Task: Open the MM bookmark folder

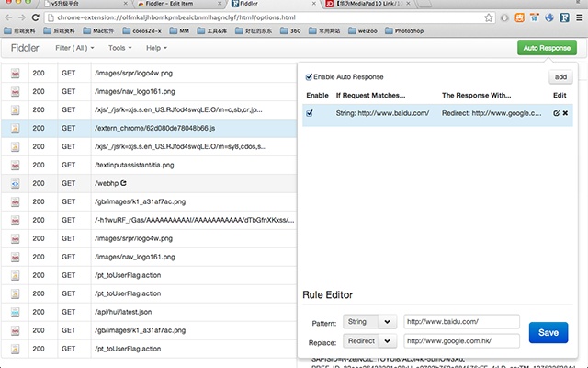Action: coord(179,30)
